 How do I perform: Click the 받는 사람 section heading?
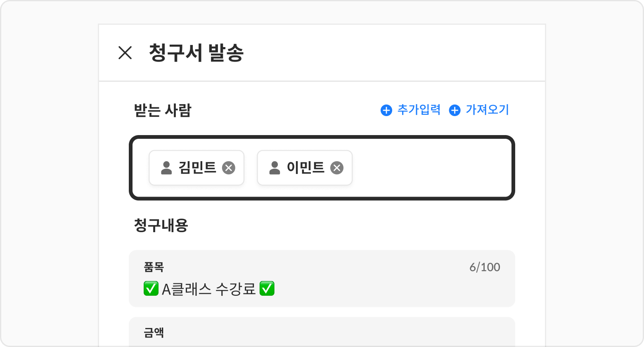163,110
